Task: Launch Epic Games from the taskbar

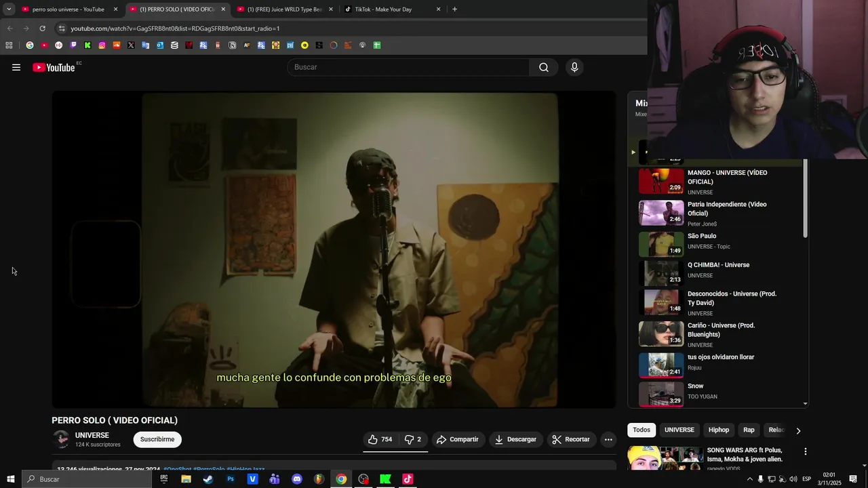Action: coord(164,479)
